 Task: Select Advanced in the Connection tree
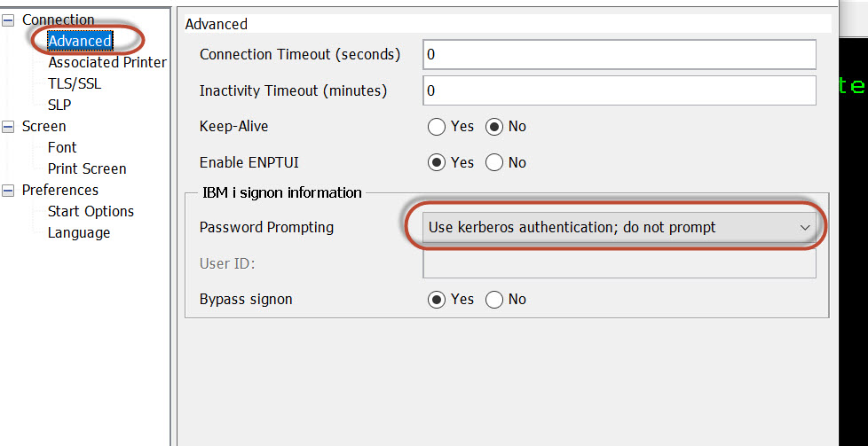pyautogui.click(x=80, y=41)
